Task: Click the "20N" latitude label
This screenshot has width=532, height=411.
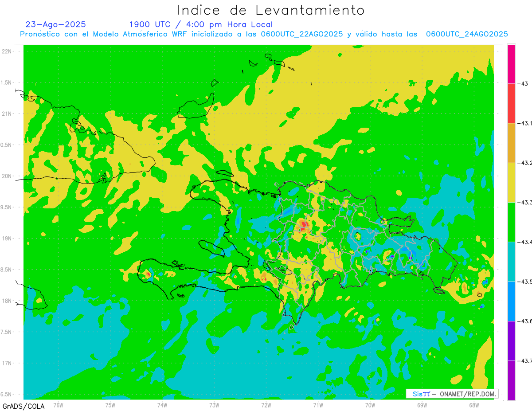Action: pos(8,176)
